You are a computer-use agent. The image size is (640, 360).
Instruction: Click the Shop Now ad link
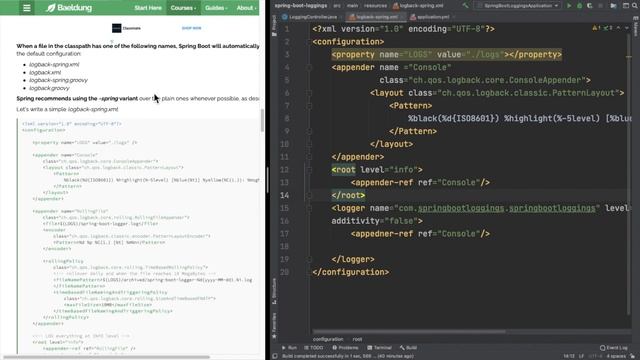(x=191, y=28)
